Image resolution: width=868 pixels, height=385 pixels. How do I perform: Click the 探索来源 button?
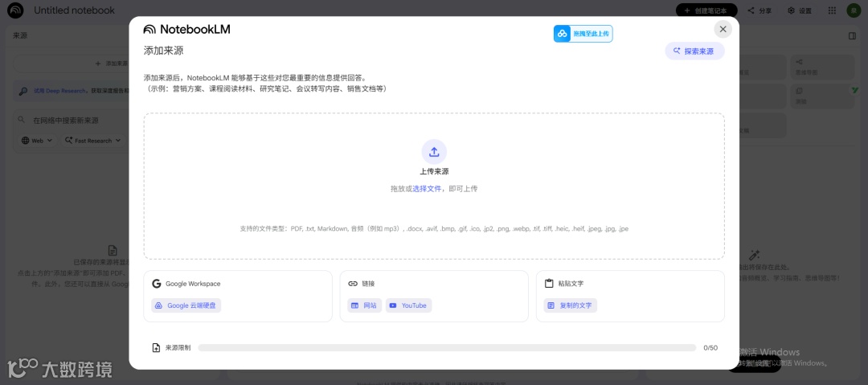coord(694,51)
